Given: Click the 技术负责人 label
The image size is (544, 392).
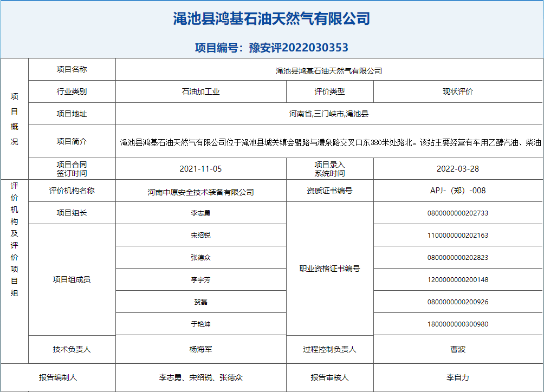Looking at the screenshot, I should [72, 349].
